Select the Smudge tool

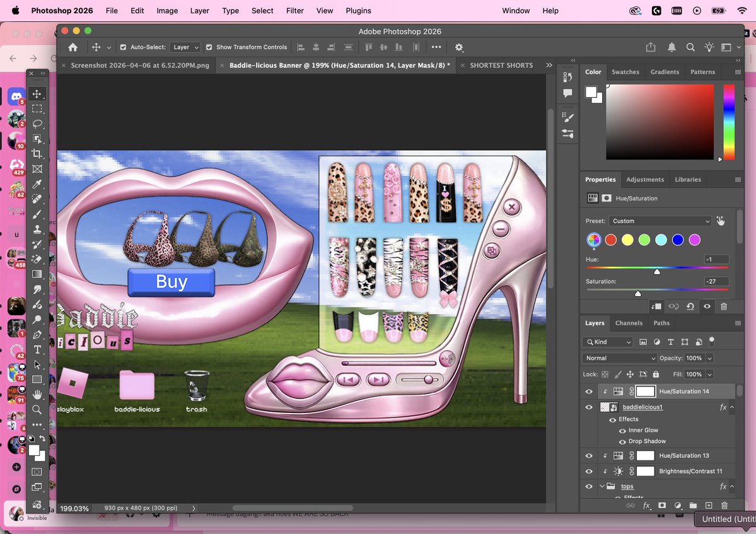tap(37, 289)
